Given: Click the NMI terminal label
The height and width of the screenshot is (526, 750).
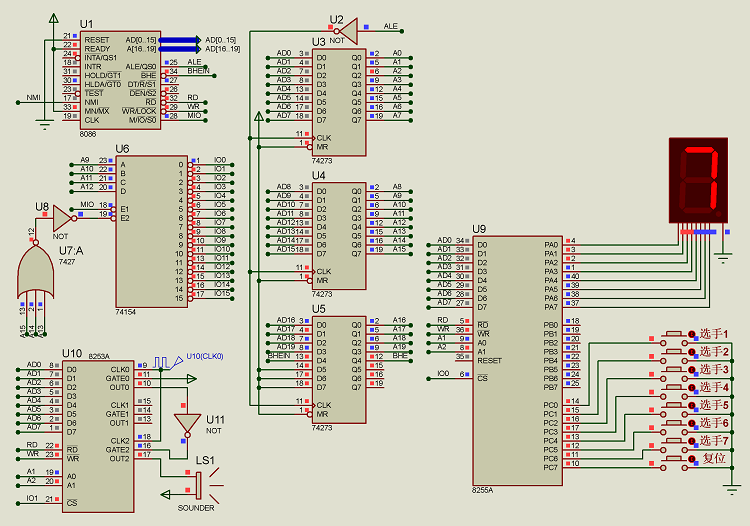Looking at the screenshot, I should point(33,98).
